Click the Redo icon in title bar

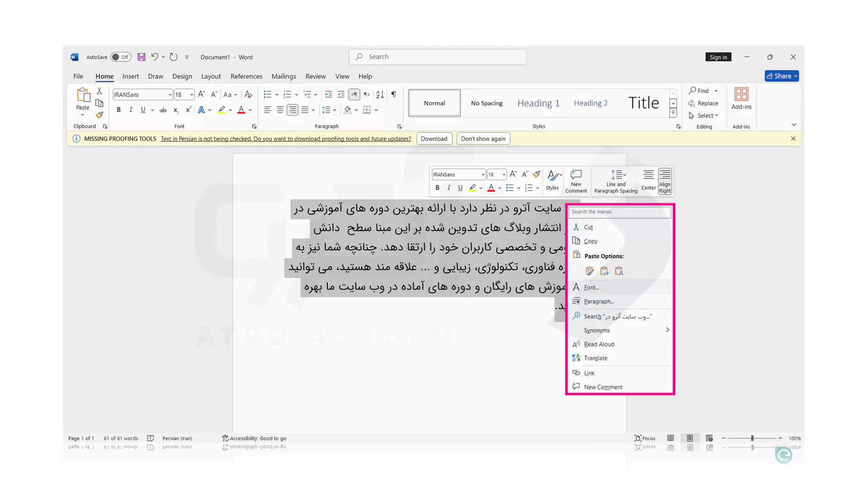coord(174,57)
